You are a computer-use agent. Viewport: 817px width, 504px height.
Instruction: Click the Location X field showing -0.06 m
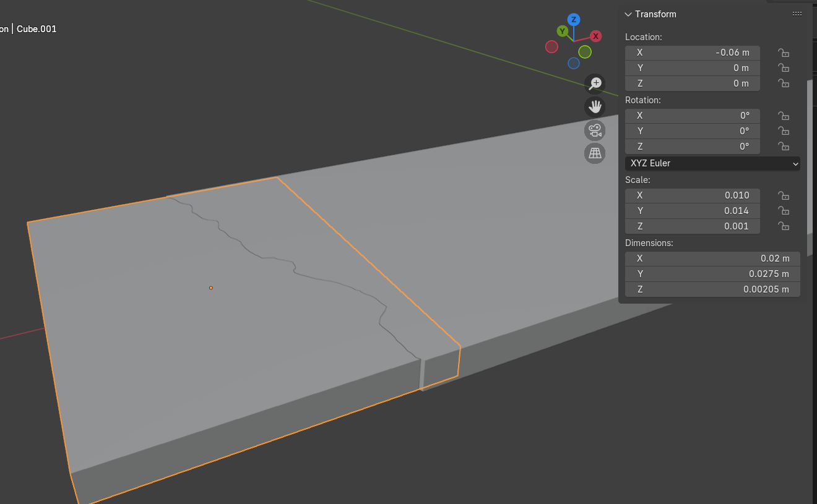tap(692, 53)
